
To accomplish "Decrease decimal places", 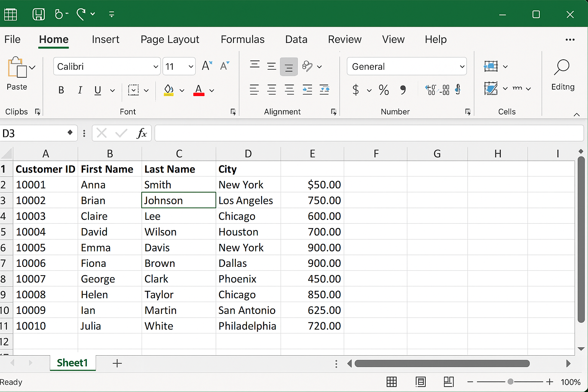I will [445, 90].
